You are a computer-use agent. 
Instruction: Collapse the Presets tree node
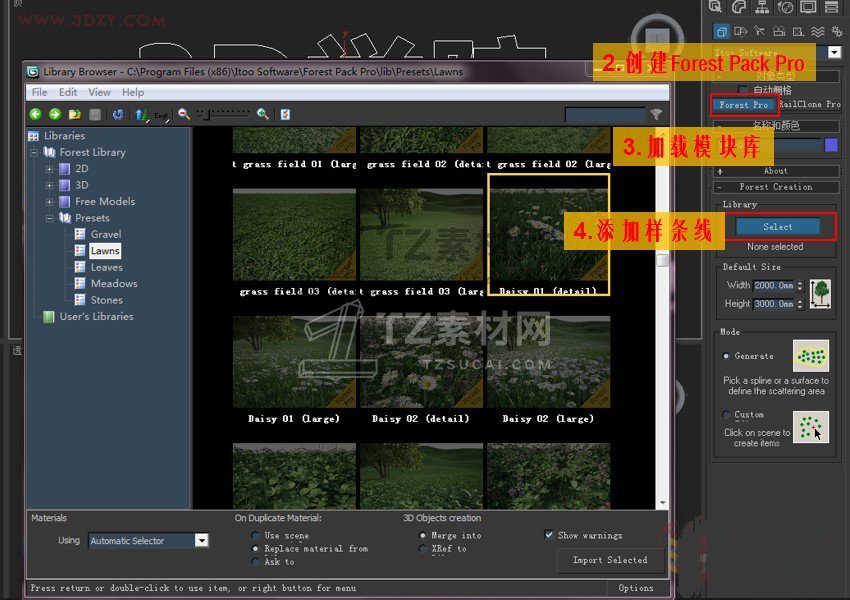49,218
